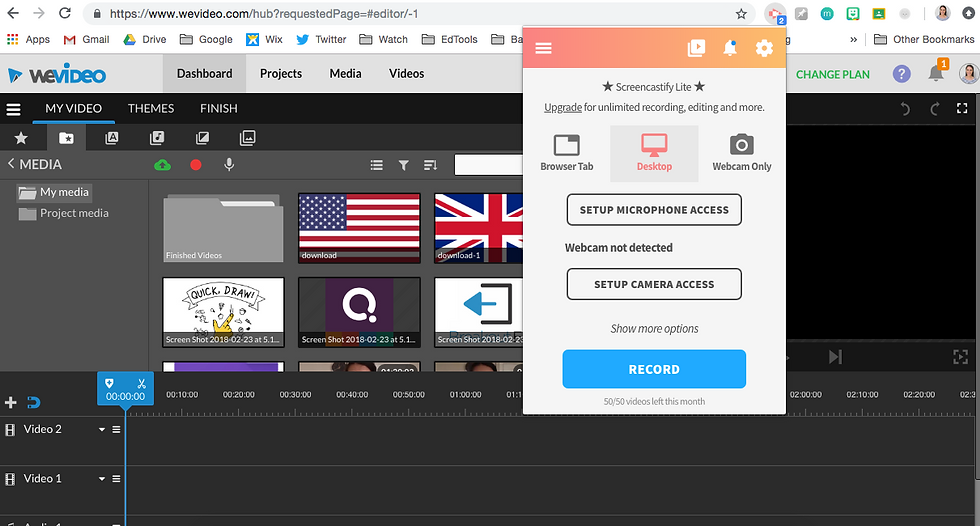Bookmark page with the star icon
This screenshot has width=980, height=526.
(741, 14)
